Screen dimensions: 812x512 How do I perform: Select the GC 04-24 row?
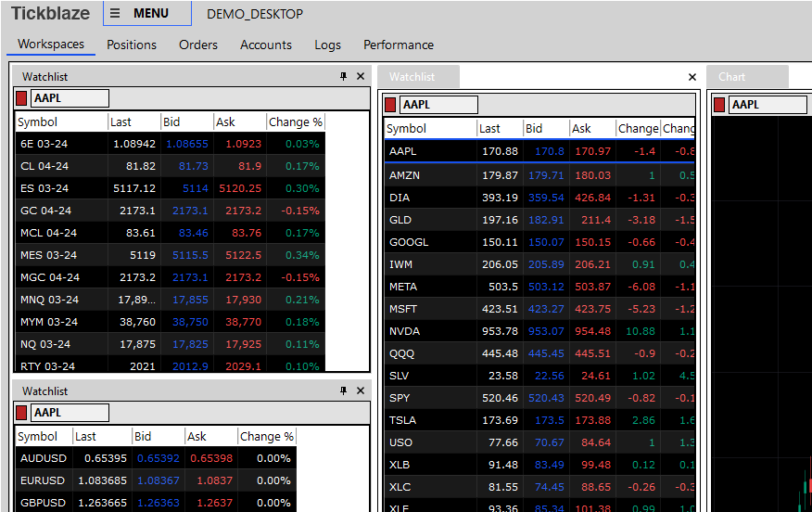click(171, 211)
